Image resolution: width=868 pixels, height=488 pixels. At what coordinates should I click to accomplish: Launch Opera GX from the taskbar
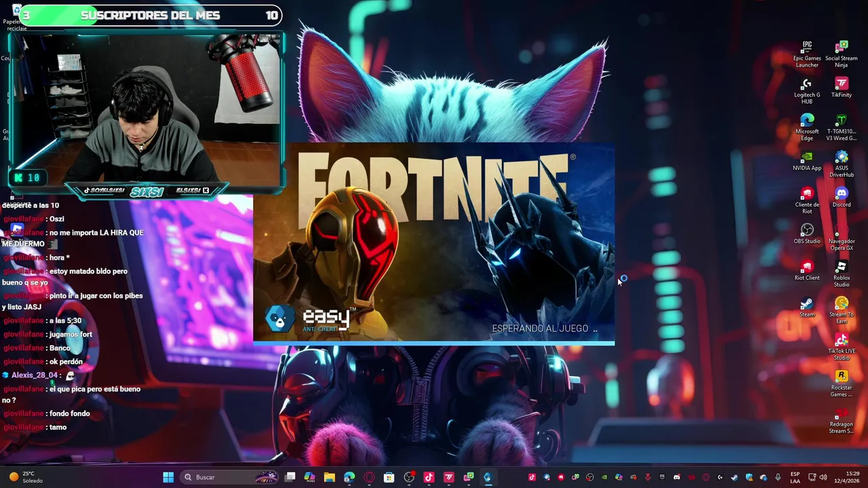369,477
